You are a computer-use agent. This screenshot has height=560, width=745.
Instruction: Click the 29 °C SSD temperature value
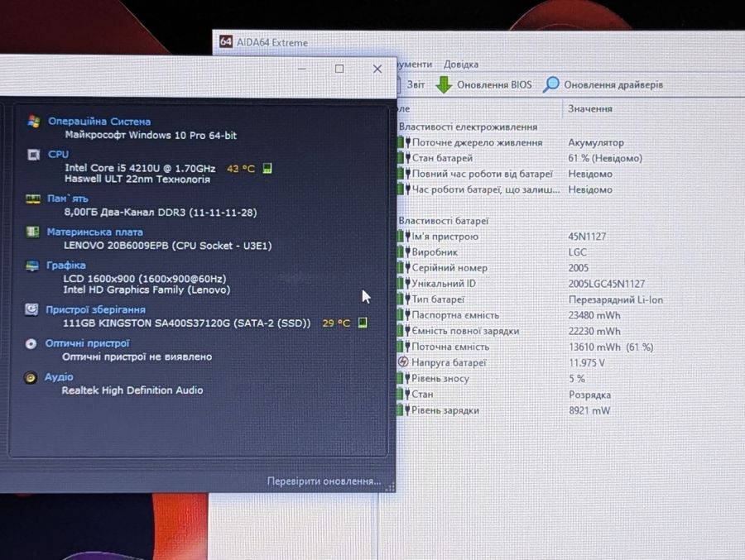click(x=336, y=323)
